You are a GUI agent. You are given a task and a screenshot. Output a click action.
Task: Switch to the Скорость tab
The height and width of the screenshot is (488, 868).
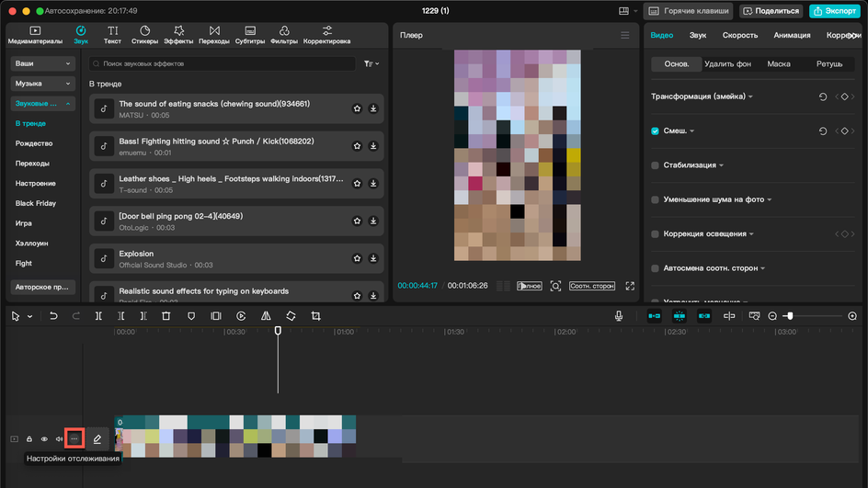click(739, 35)
